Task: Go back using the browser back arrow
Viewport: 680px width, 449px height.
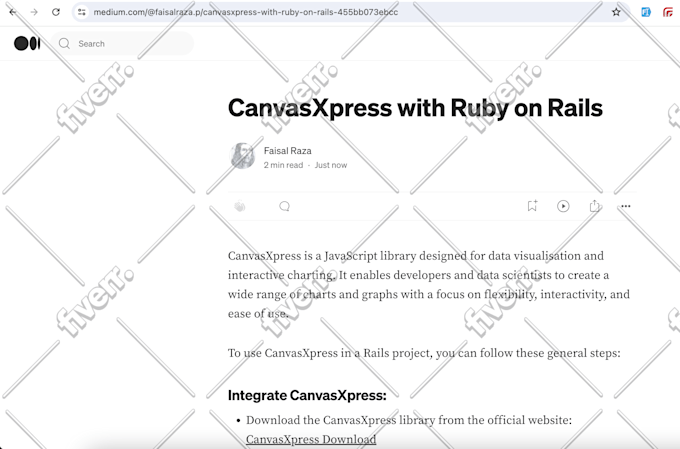Action: tap(13, 12)
